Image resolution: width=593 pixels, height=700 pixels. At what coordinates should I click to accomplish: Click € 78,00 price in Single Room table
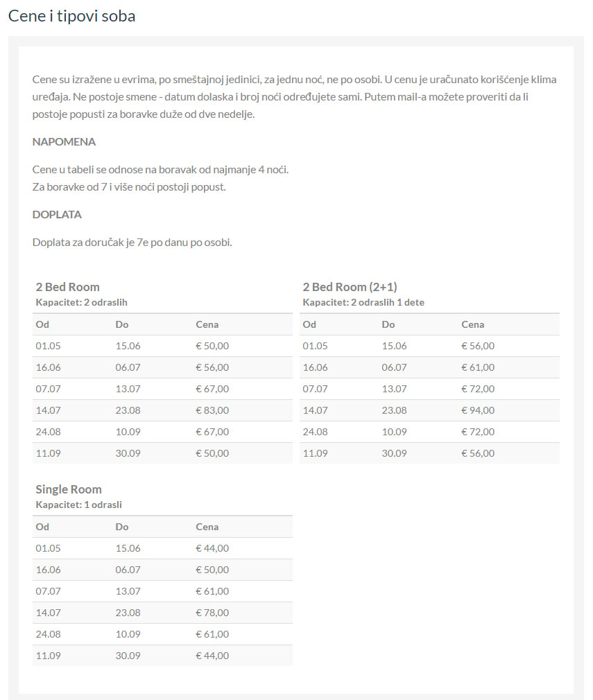pyautogui.click(x=212, y=613)
